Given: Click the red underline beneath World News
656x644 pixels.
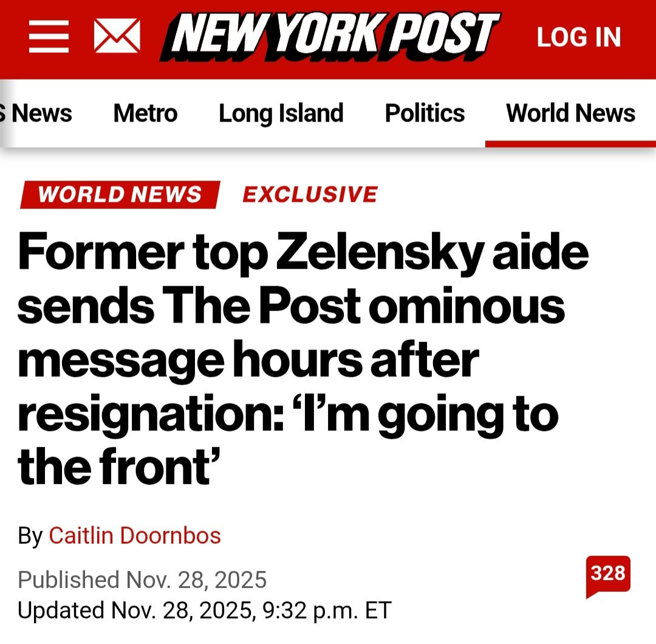Looking at the screenshot, I should coord(570,144).
